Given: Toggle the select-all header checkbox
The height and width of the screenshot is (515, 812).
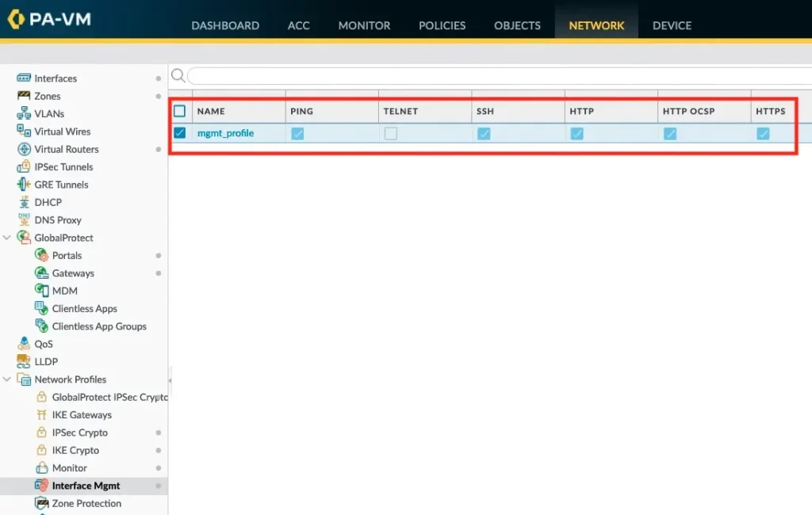Looking at the screenshot, I should tap(180, 111).
